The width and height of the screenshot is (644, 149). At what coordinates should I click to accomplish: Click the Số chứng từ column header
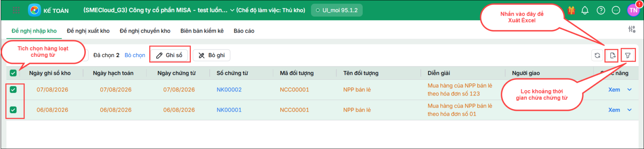point(232,73)
